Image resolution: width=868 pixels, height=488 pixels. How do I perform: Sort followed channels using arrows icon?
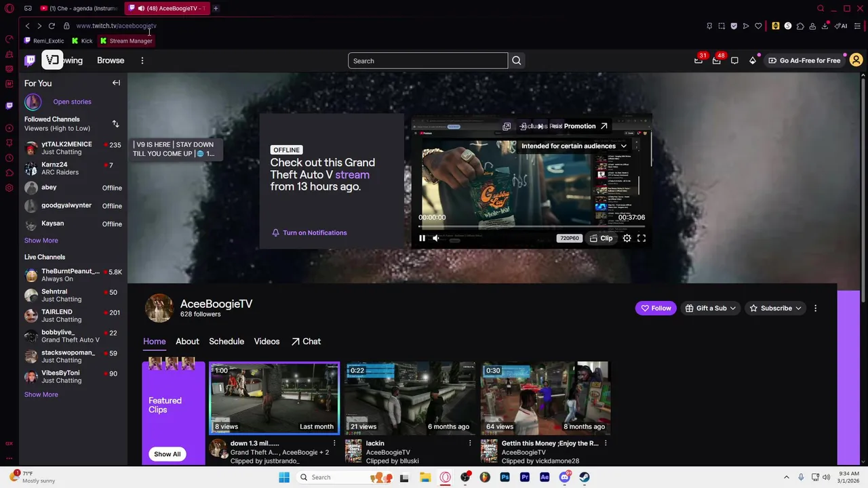tap(115, 124)
